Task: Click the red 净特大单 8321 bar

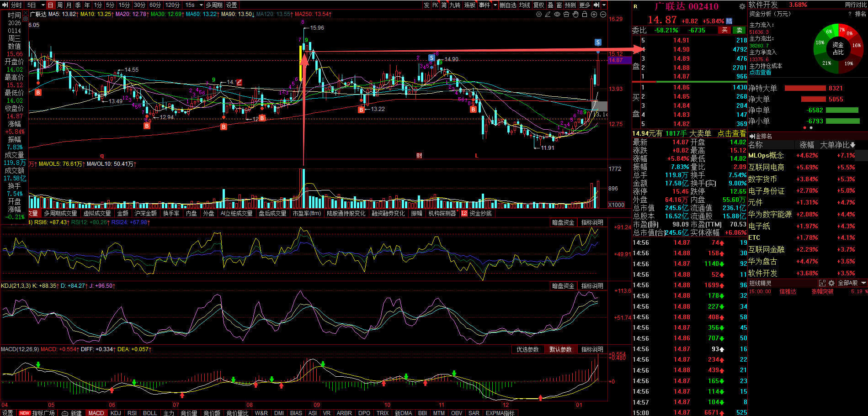Action: pyautogui.click(x=805, y=88)
